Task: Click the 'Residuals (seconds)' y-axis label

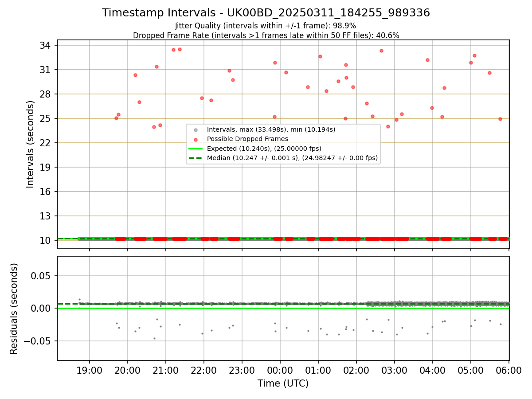Action: coord(14,309)
